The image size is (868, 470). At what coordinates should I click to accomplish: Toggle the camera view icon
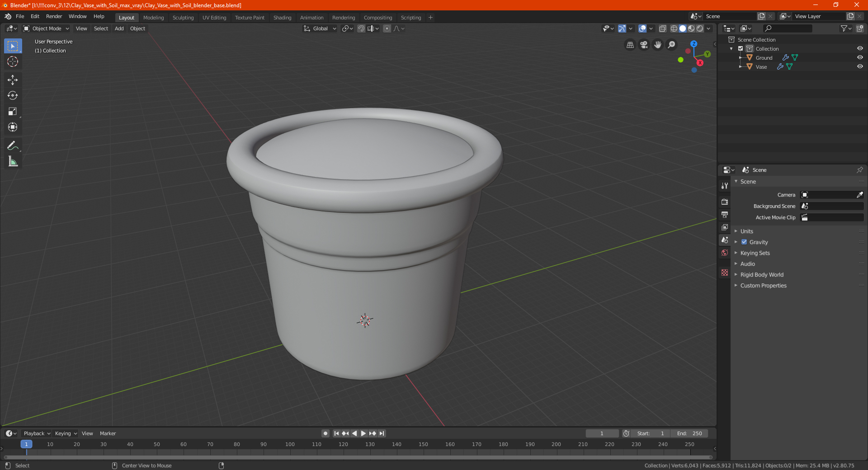[x=644, y=45]
